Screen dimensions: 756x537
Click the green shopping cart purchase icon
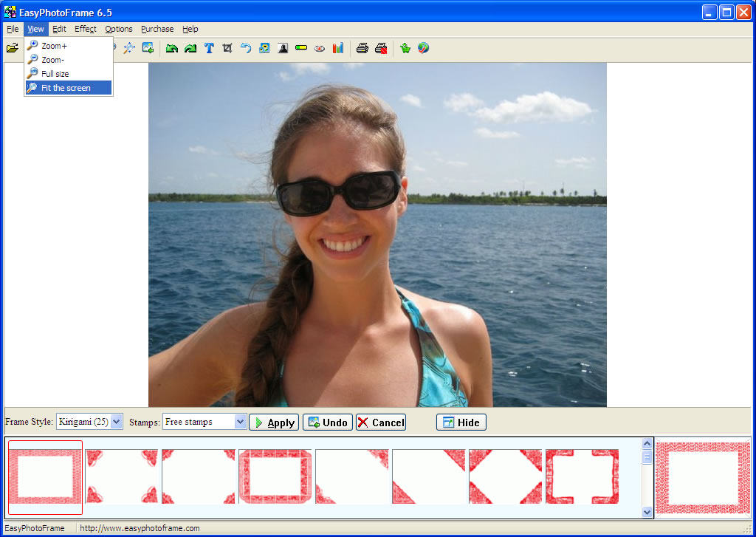405,48
